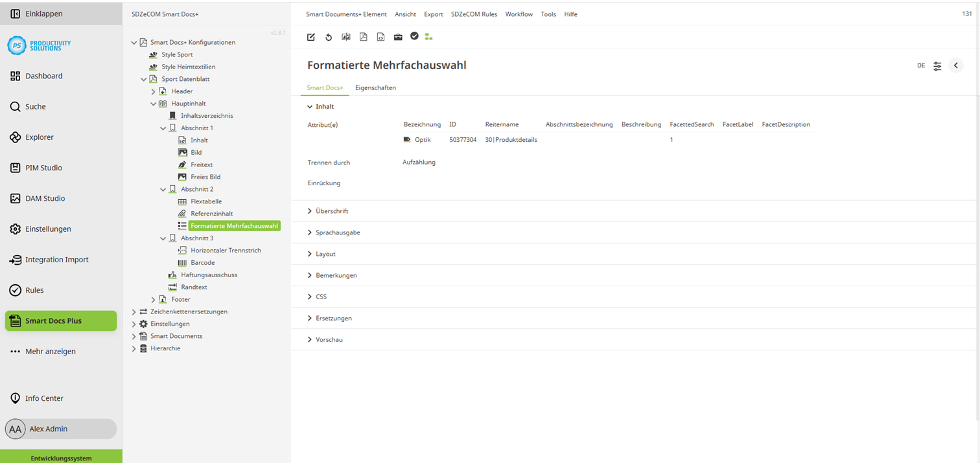Open the Workflow menu
The image size is (980, 463).
pyautogui.click(x=519, y=14)
